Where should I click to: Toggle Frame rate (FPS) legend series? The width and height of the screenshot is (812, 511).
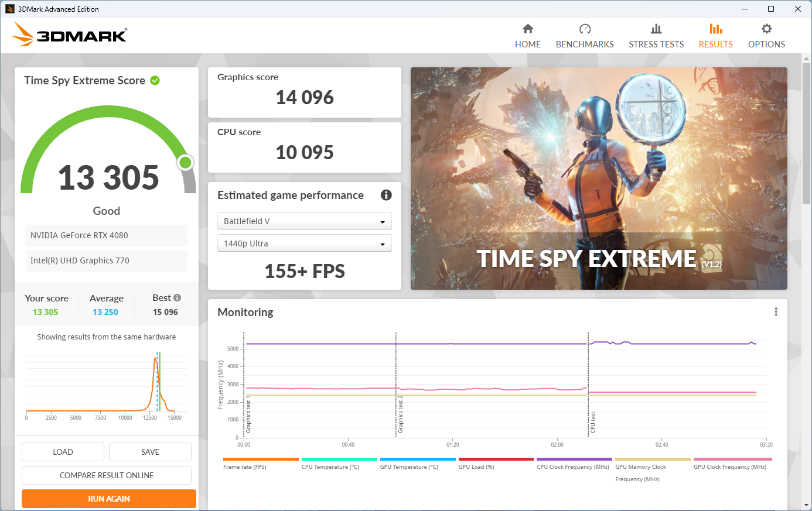tap(244, 467)
